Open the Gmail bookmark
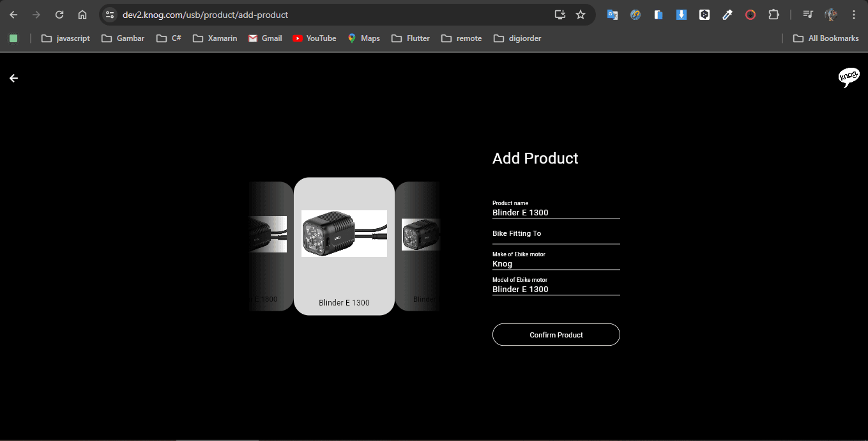Viewport: 868px width, 441px height. pos(265,38)
